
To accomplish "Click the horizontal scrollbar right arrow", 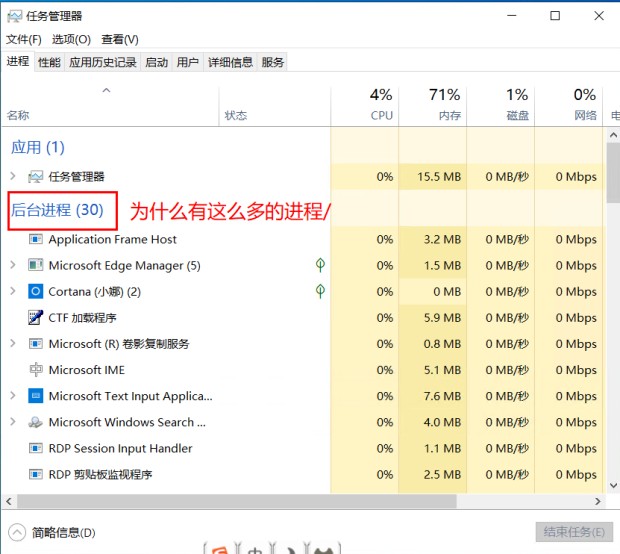I will coord(597,501).
